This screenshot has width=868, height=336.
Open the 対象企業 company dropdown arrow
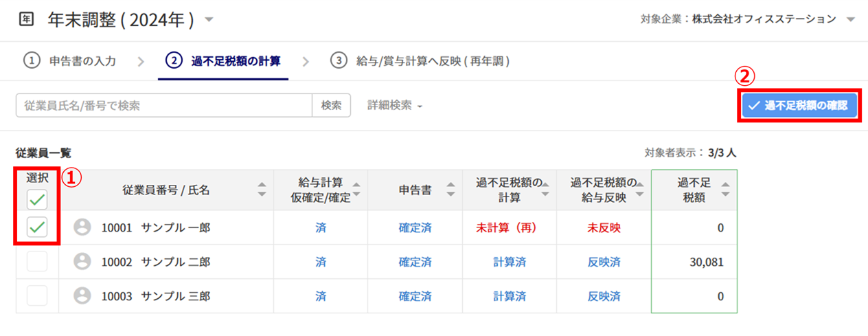[x=851, y=19]
